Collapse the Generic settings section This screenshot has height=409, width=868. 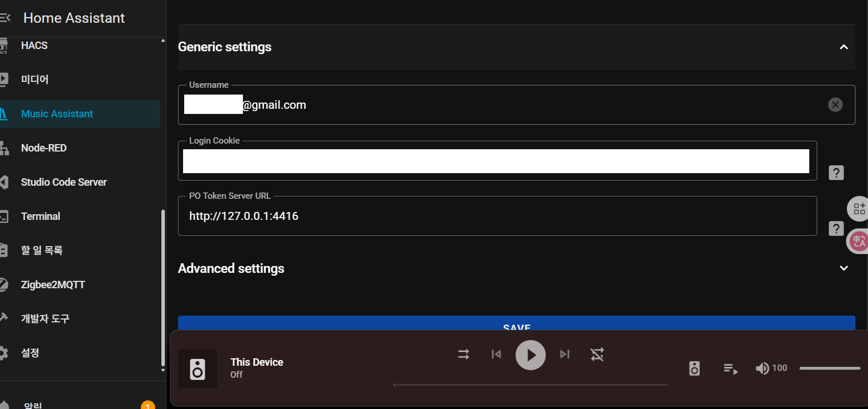[843, 47]
